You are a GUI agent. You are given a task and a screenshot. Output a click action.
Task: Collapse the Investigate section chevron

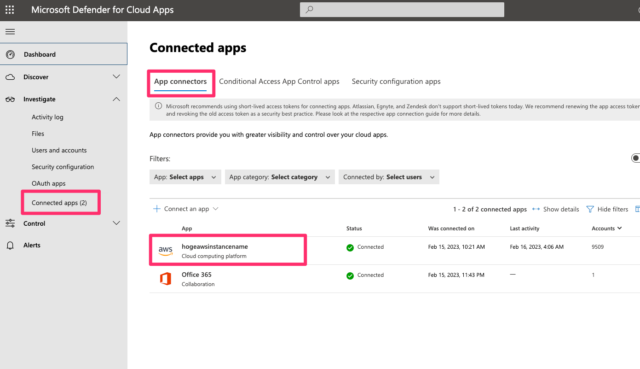116,99
